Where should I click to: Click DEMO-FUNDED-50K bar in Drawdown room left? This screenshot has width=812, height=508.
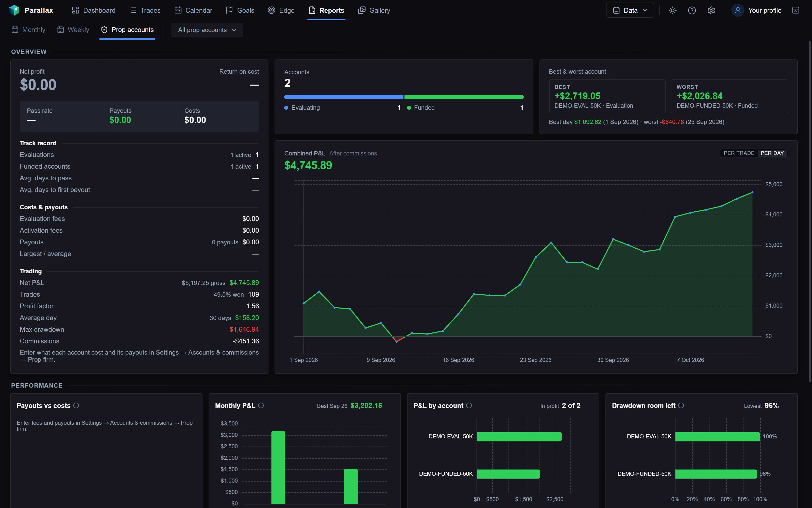click(x=716, y=474)
